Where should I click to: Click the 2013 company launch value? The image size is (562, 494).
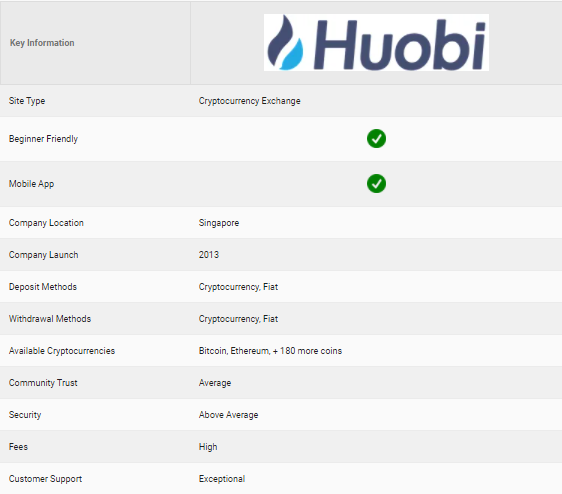(x=209, y=255)
